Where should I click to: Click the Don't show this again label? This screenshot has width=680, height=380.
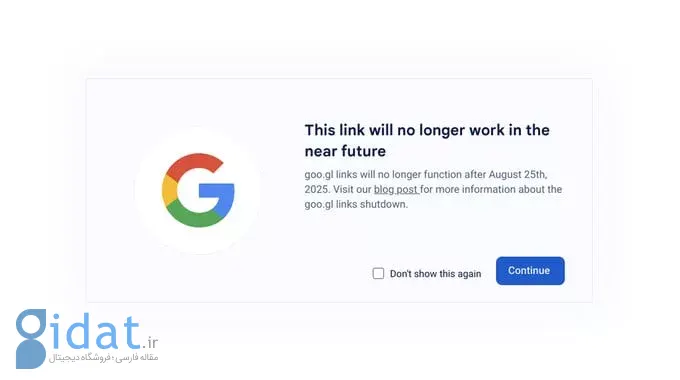tap(435, 274)
